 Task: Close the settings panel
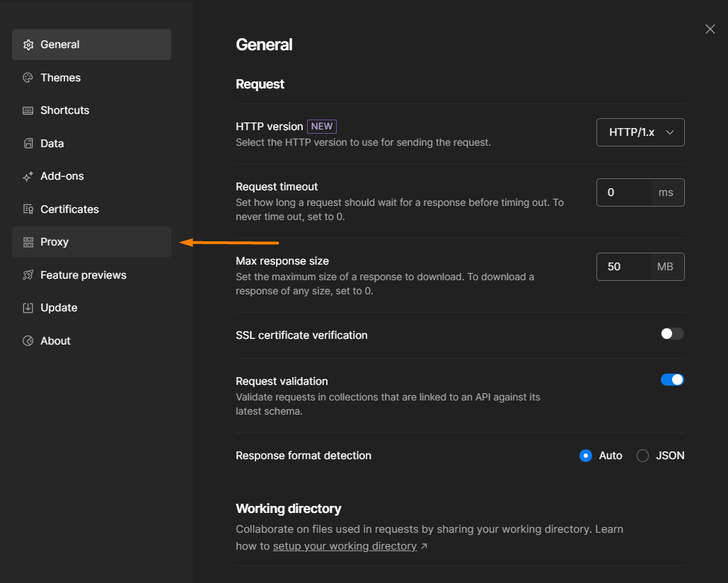pyautogui.click(x=710, y=29)
